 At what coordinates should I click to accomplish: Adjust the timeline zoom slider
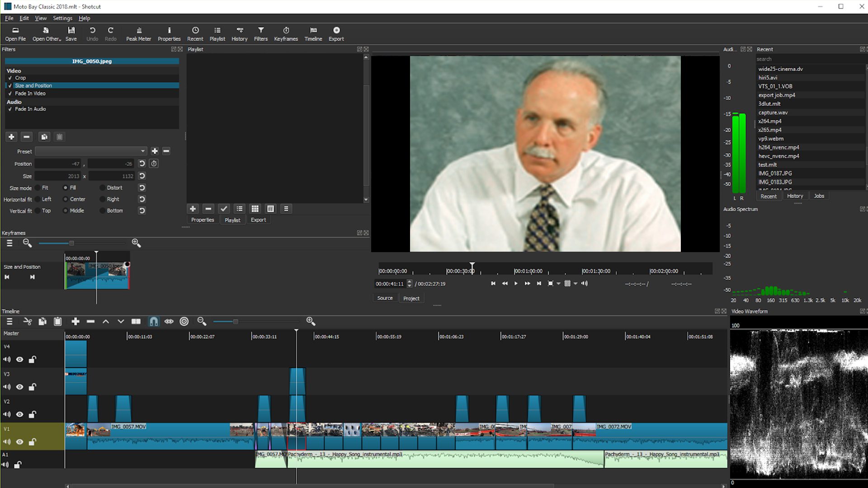pyautogui.click(x=235, y=321)
